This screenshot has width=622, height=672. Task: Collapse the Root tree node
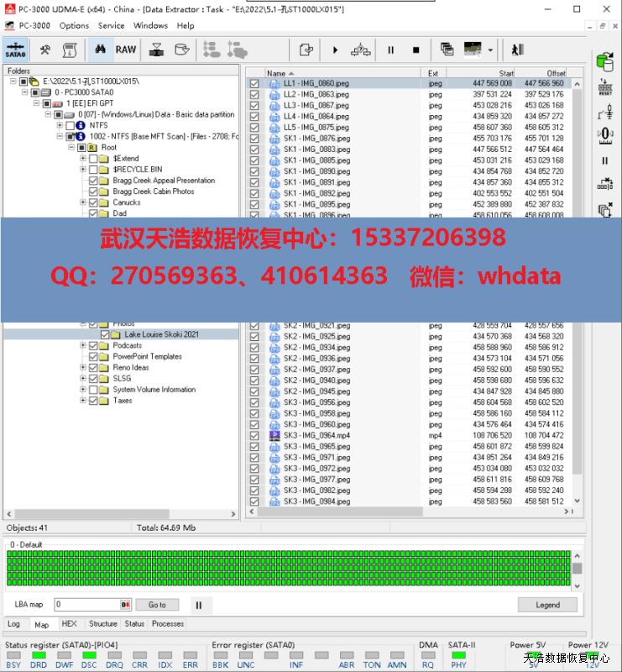point(71,148)
